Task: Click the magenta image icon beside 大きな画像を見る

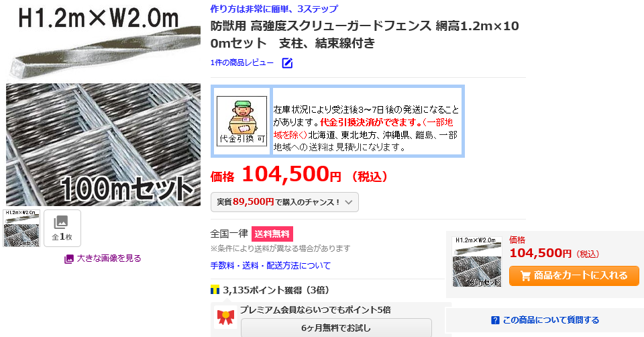Action: click(69, 259)
